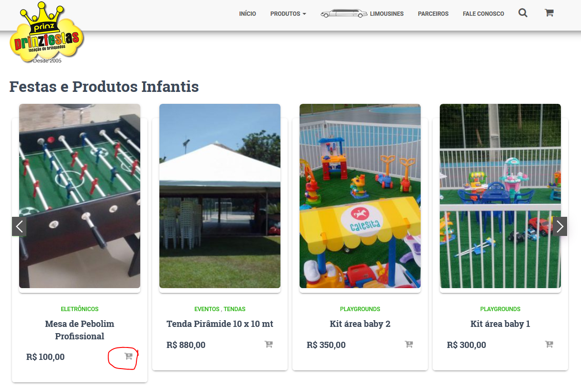
Task: Open the Fale Conosco page
Action: point(483,14)
